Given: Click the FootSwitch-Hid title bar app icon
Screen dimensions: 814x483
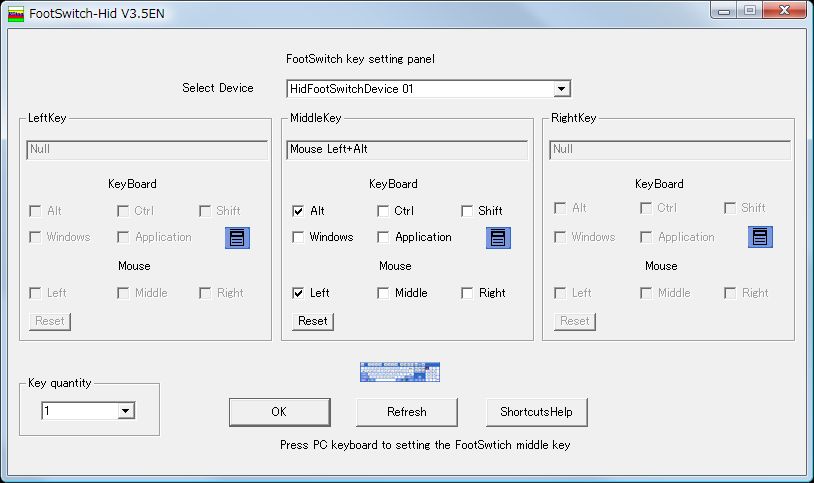Looking at the screenshot, I should [x=16, y=14].
